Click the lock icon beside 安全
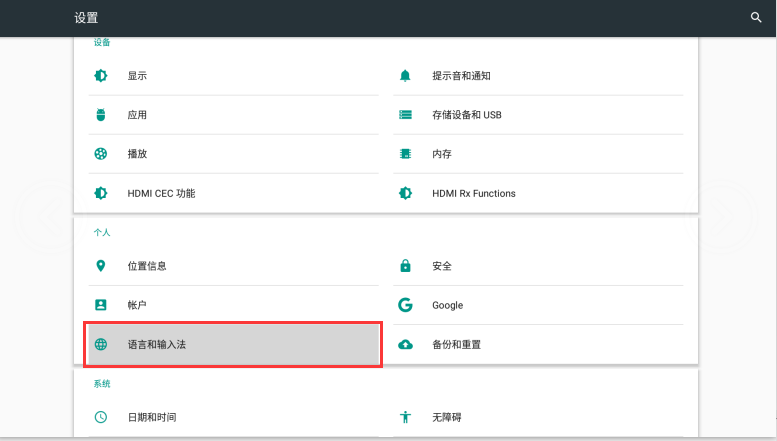This screenshot has width=777, height=441. click(x=405, y=266)
